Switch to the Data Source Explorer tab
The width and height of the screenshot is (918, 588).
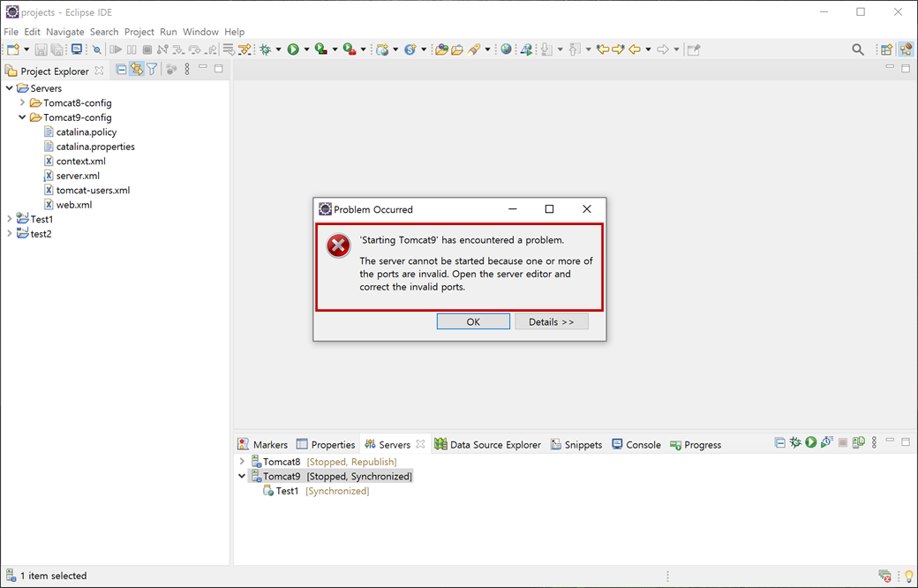tap(487, 444)
